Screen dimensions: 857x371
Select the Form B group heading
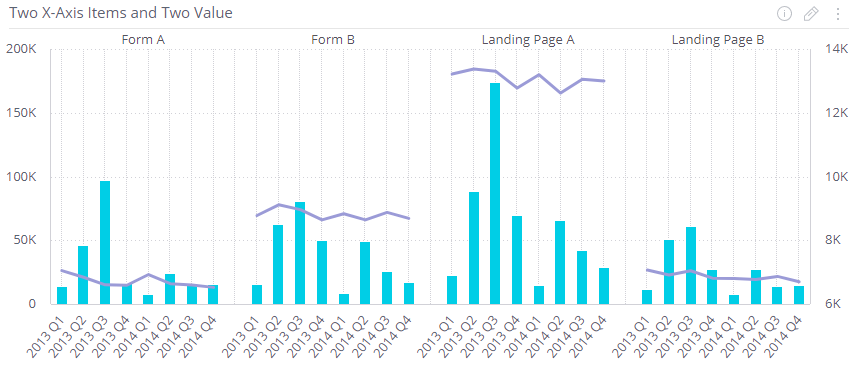[333, 40]
